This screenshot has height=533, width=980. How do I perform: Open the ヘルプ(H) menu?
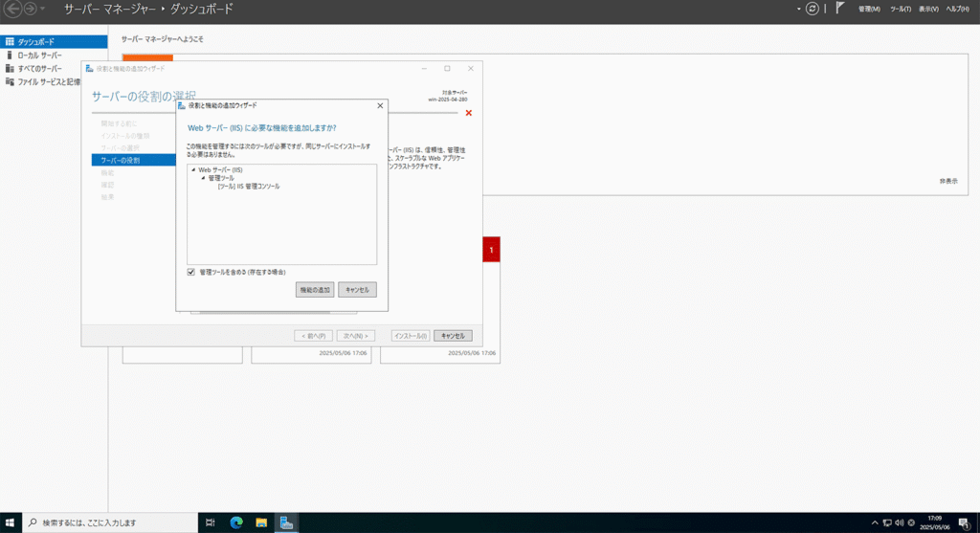point(957,9)
